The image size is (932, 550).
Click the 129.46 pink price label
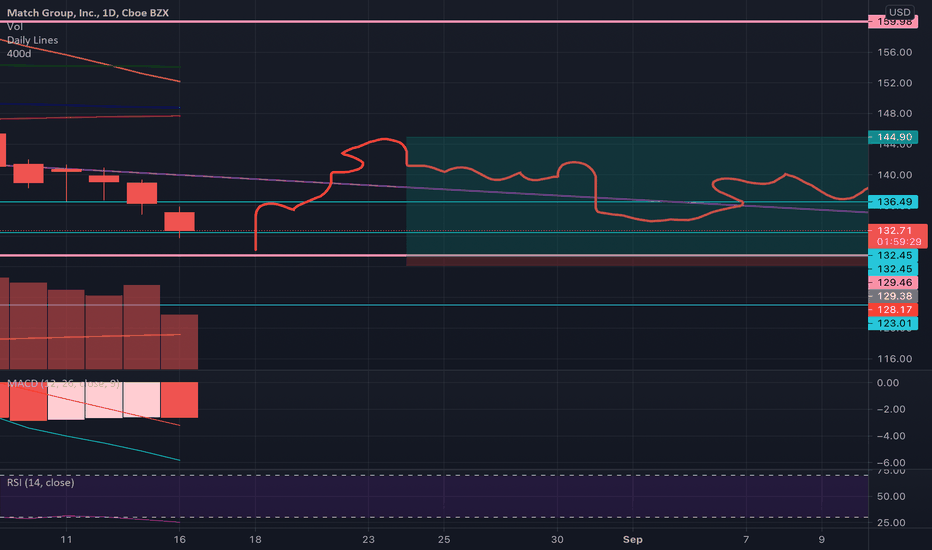(x=893, y=282)
